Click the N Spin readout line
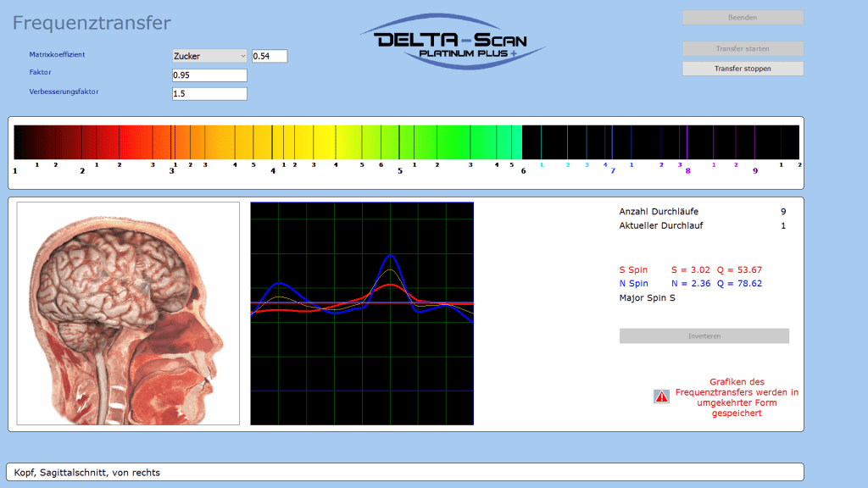This screenshot has width=868, height=488. (690, 284)
